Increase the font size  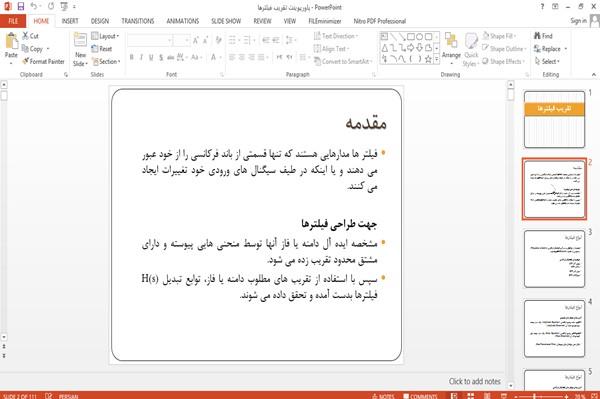point(196,40)
